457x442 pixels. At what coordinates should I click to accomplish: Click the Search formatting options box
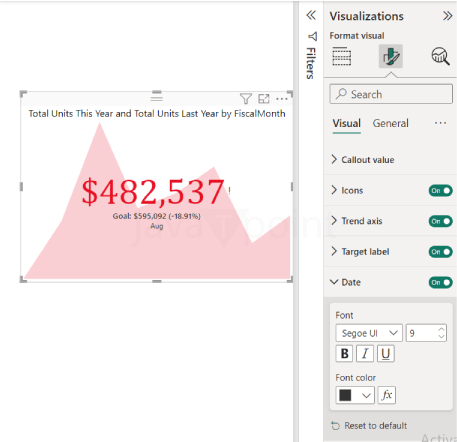coord(391,94)
